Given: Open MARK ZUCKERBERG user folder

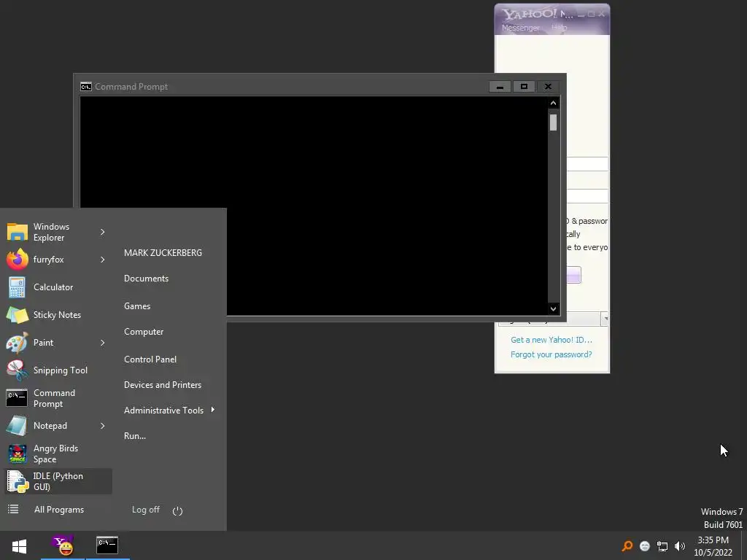Looking at the screenshot, I should [x=163, y=253].
